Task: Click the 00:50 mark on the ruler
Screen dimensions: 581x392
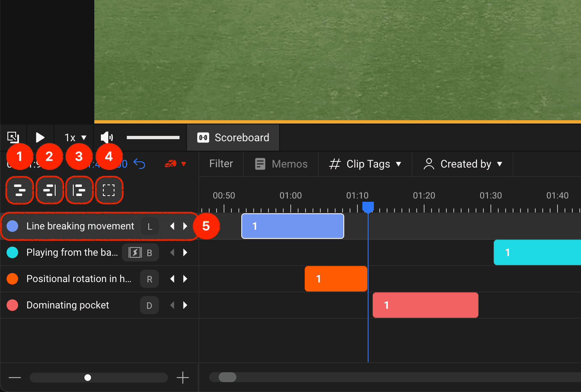Action: (x=224, y=196)
